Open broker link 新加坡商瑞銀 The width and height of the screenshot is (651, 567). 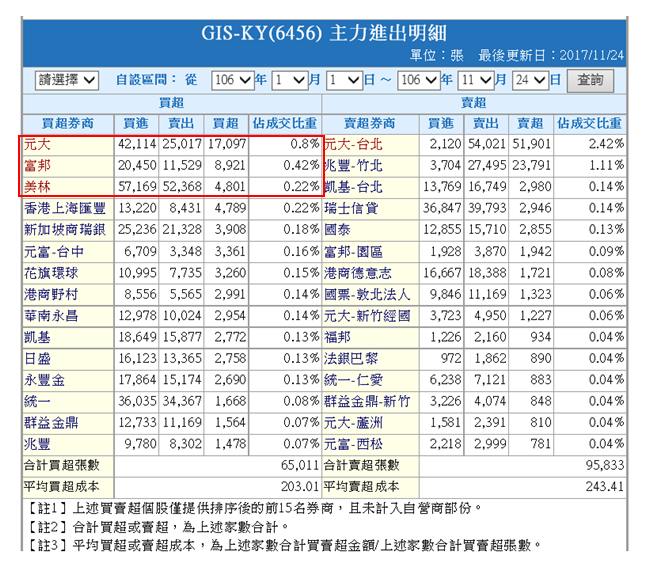65,230
